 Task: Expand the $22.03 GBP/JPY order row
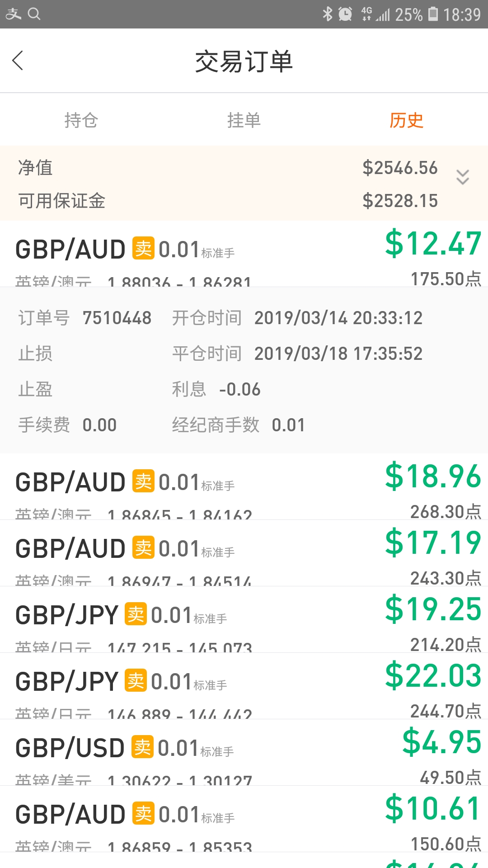244,686
